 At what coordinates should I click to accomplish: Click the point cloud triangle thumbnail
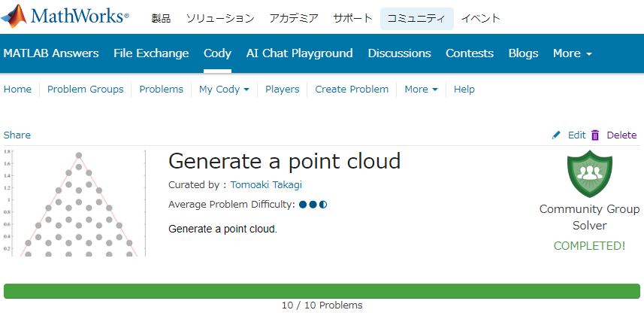[75, 203]
